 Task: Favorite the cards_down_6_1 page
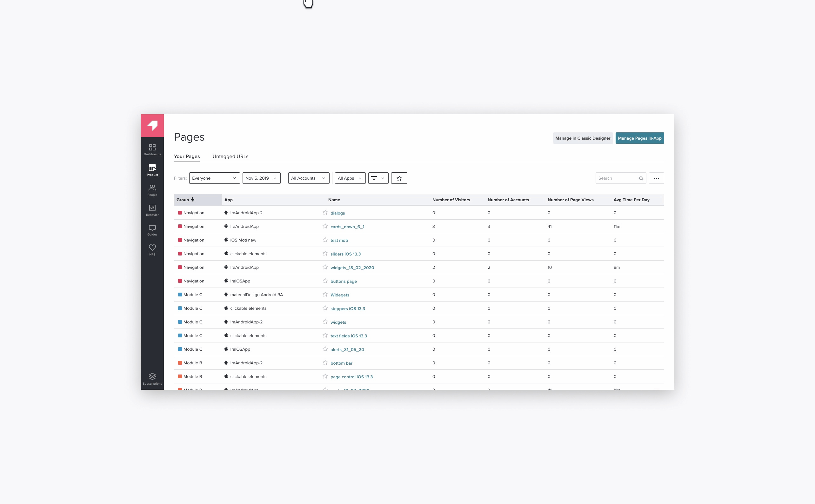pyautogui.click(x=325, y=226)
